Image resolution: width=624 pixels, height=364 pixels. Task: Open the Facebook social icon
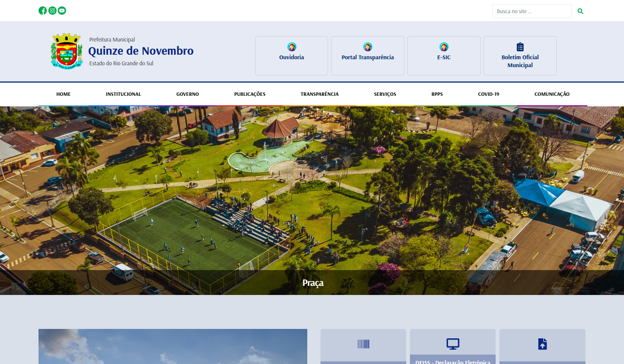[x=43, y=11]
